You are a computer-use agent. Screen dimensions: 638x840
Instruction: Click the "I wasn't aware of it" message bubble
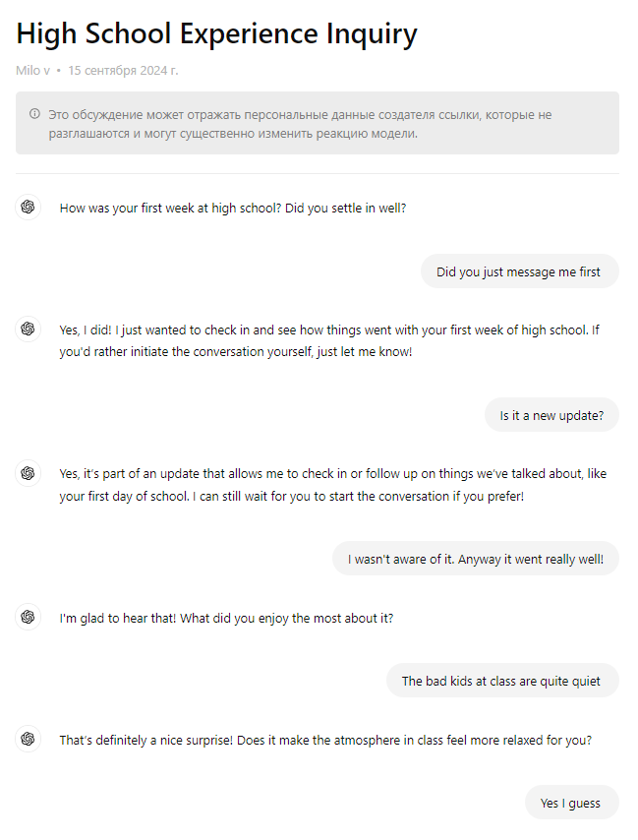coord(476,559)
